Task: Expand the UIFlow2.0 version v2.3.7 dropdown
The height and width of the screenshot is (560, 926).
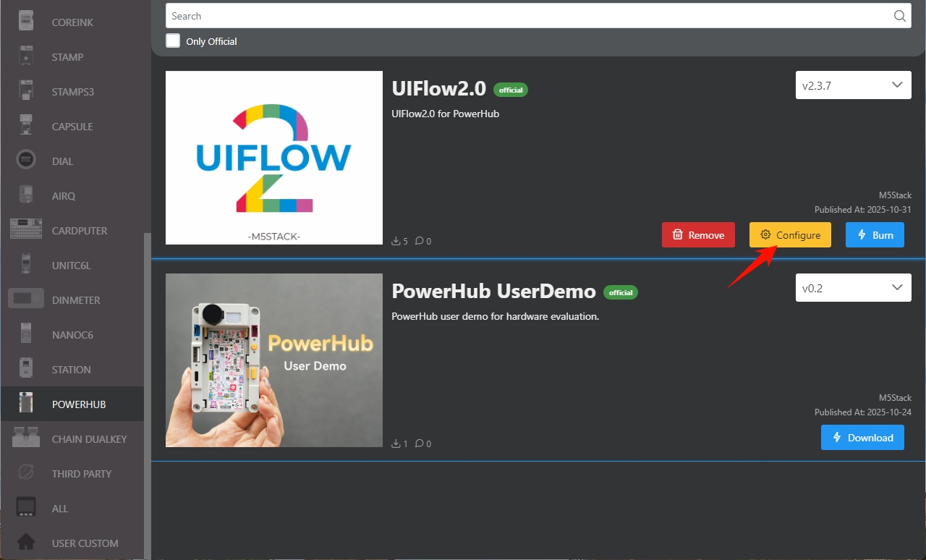Action: (852, 85)
